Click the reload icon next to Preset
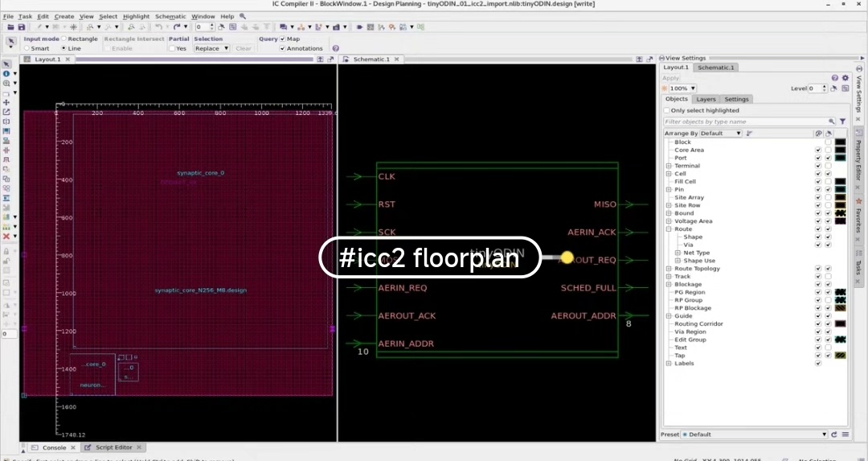The width and height of the screenshot is (868, 461). click(834, 435)
